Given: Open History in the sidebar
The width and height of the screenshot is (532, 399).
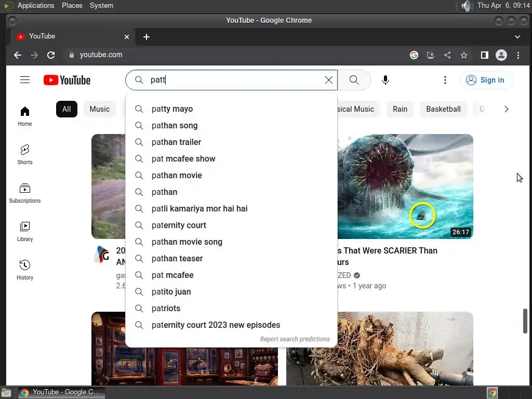Looking at the screenshot, I should point(25,270).
